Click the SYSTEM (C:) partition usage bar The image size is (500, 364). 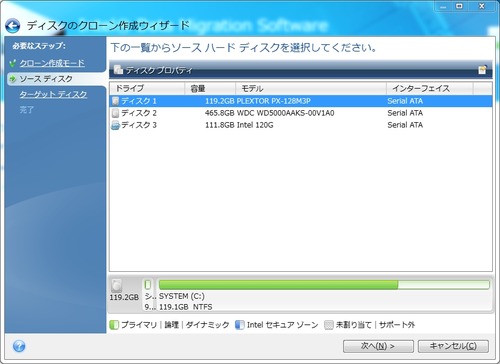324,285
